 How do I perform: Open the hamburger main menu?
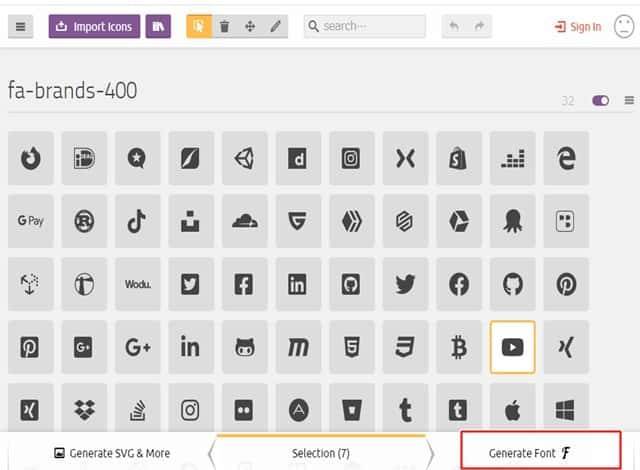point(20,27)
